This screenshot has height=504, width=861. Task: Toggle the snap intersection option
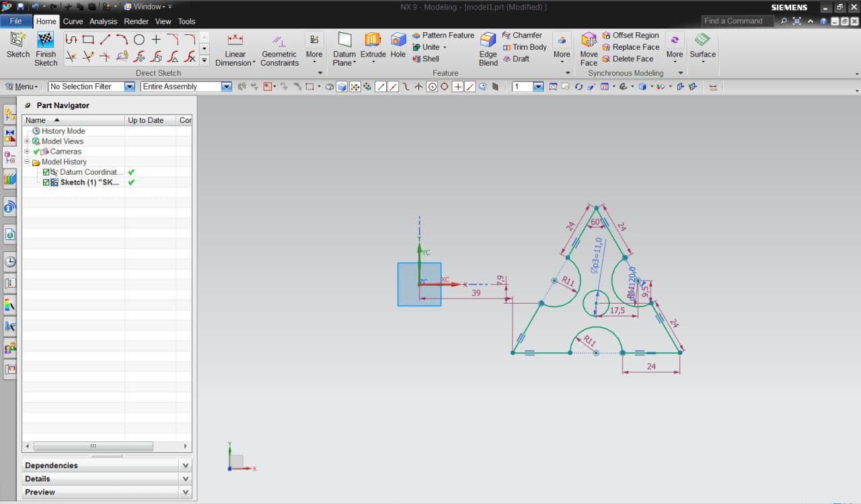[418, 86]
